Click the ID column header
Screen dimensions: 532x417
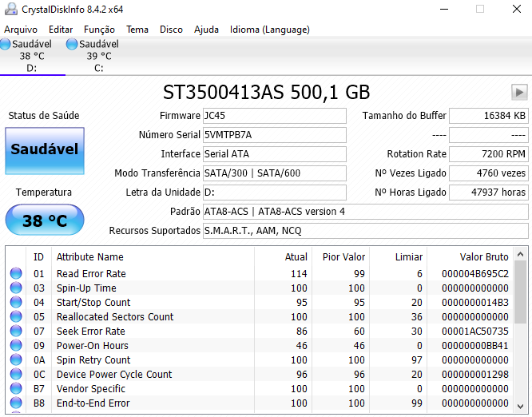coord(38,257)
